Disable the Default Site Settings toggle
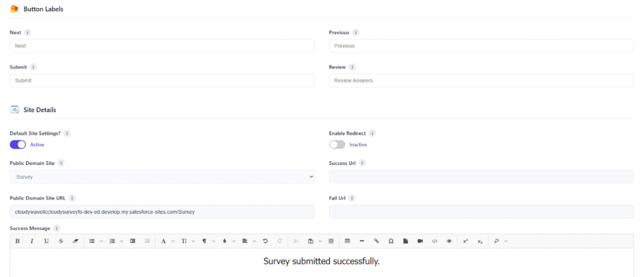Viewport: 644px width, 277px height. (18, 144)
